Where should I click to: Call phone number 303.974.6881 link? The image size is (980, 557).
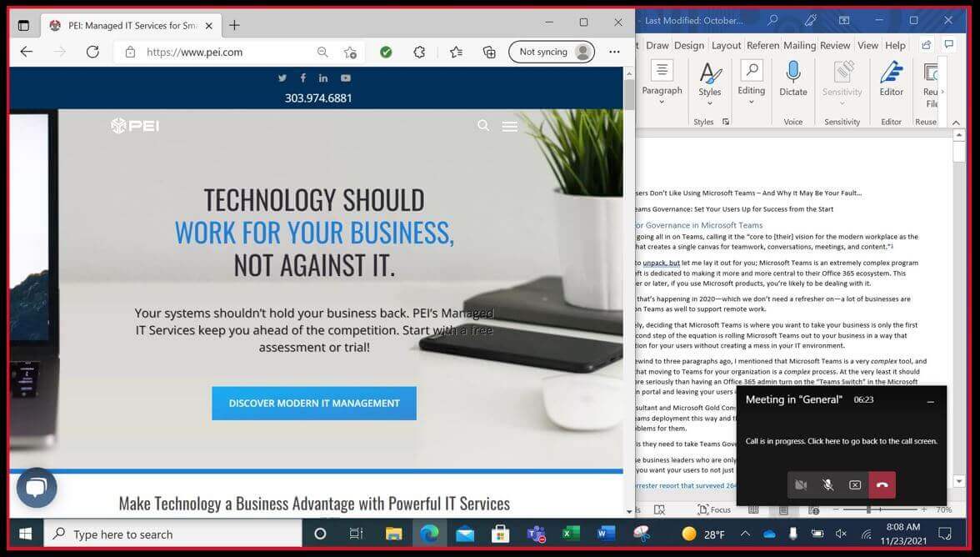[x=318, y=98]
